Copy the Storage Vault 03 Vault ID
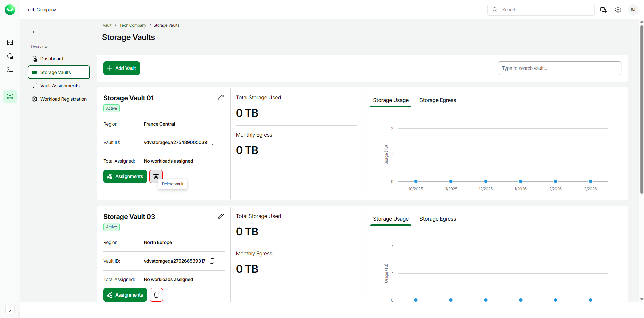644x318 pixels. pyautogui.click(x=212, y=261)
